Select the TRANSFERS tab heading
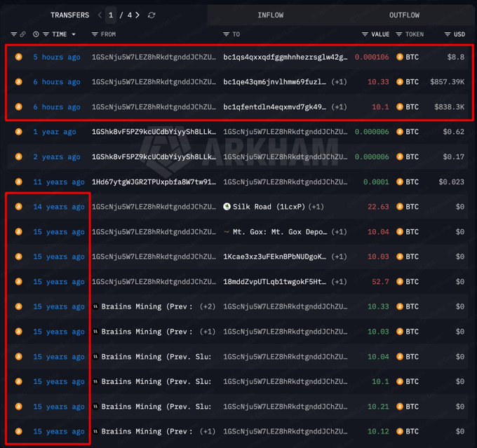 [69, 15]
